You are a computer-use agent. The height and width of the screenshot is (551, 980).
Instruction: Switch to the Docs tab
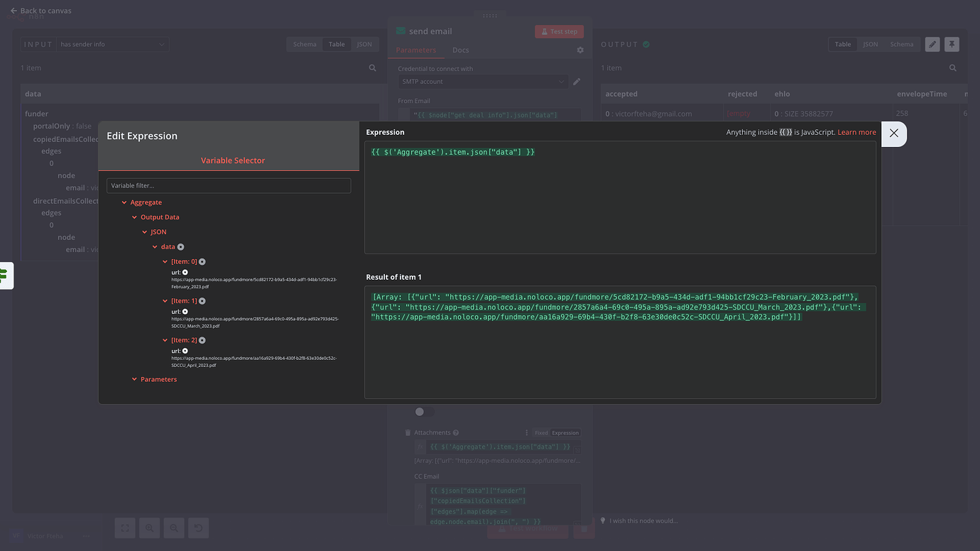(460, 50)
